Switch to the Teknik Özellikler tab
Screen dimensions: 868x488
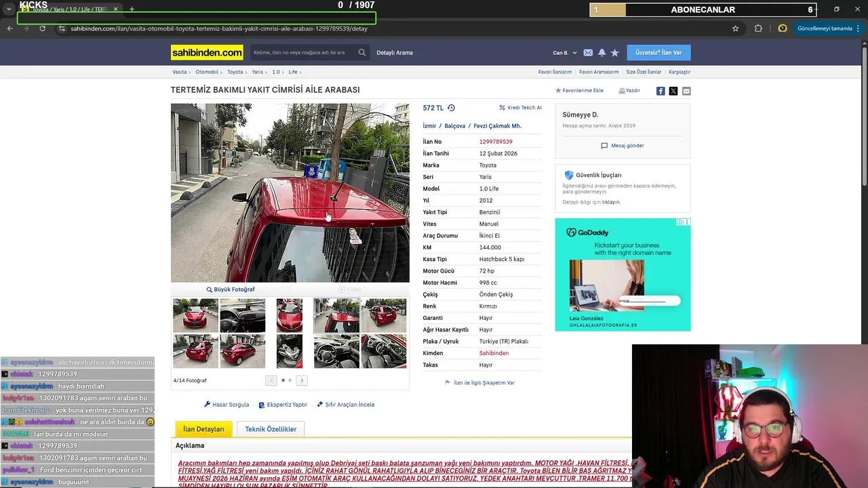271,429
